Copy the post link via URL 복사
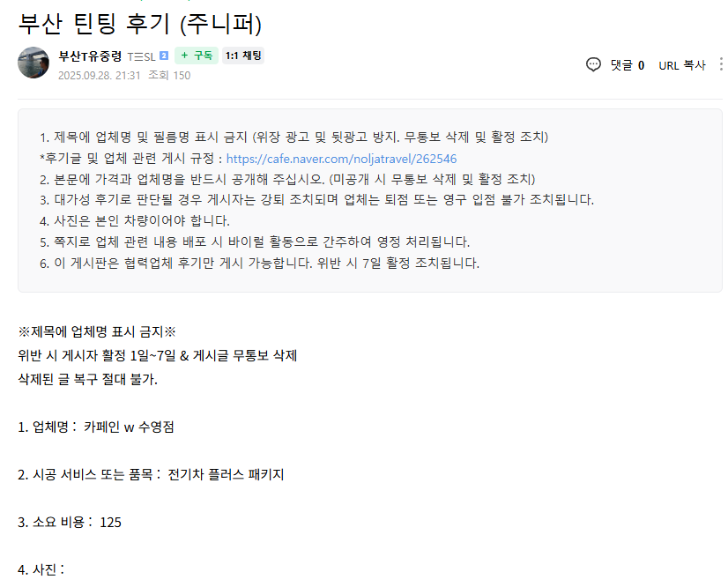The image size is (728, 587). tap(681, 65)
